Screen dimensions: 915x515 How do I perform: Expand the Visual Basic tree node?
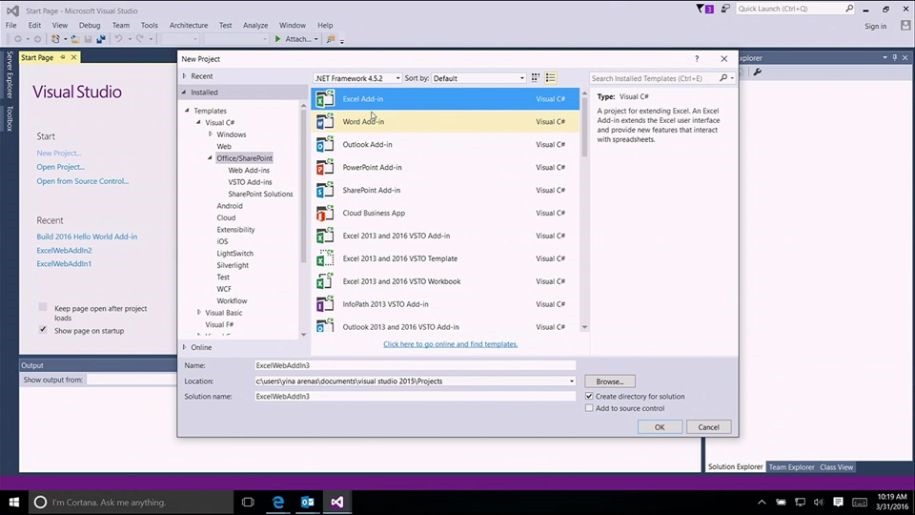(199, 313)
